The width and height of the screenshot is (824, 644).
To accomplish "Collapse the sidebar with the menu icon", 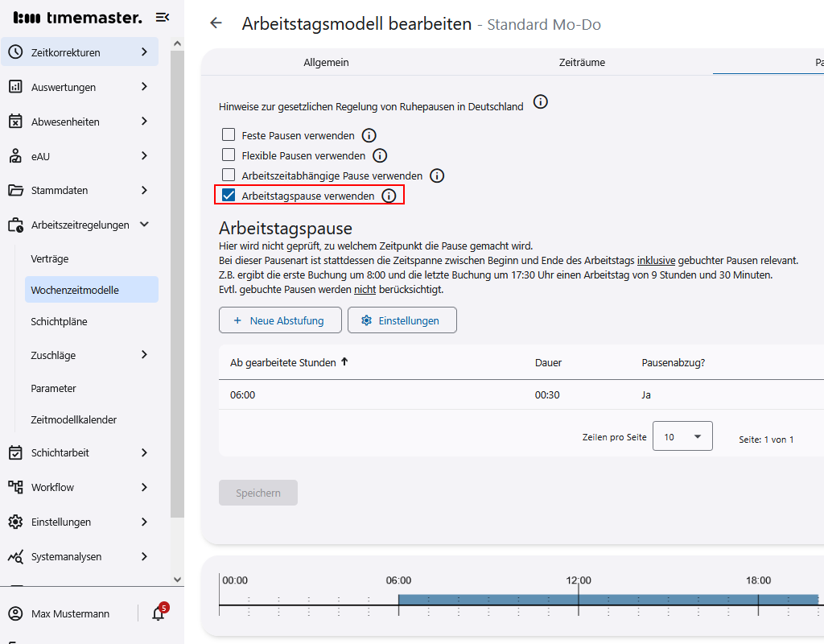I will click(x=163, y=17).
